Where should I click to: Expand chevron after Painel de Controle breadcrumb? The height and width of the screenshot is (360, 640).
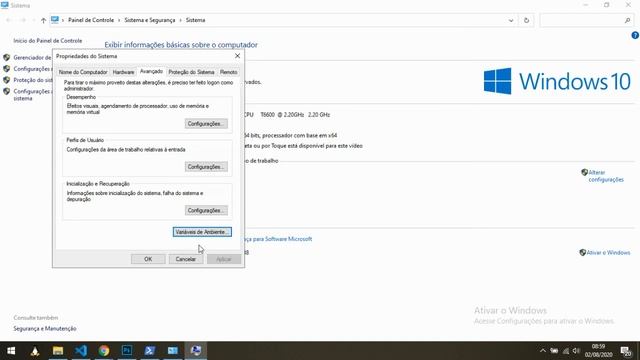tap(119, 20)
